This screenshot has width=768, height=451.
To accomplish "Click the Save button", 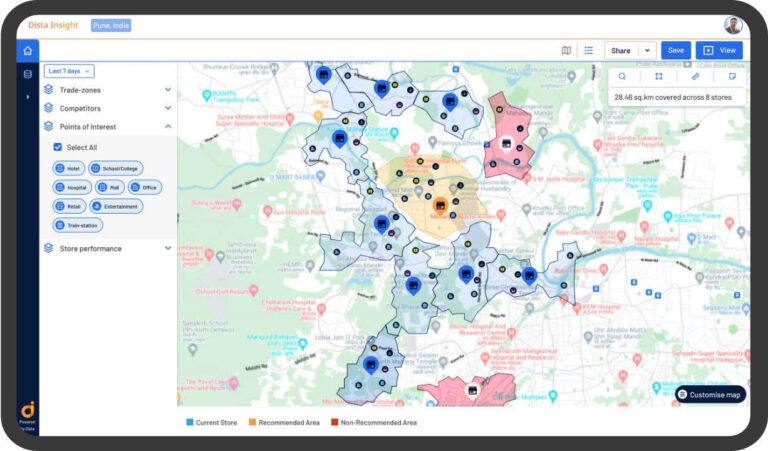I will 676,50.
